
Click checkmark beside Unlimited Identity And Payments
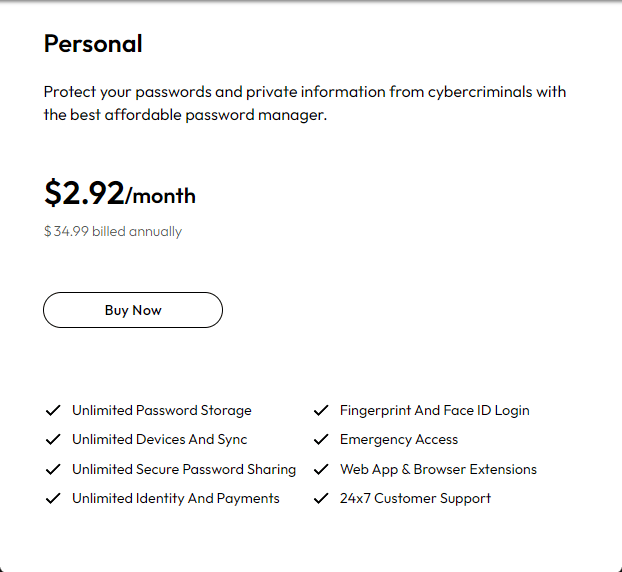coord(53,498)
